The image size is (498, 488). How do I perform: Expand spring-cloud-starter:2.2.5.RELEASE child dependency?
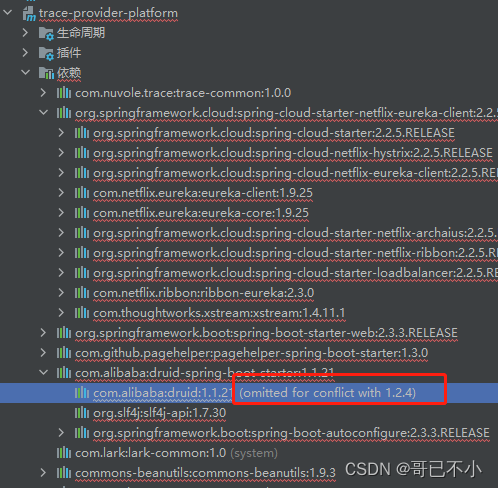pos(61,133)
